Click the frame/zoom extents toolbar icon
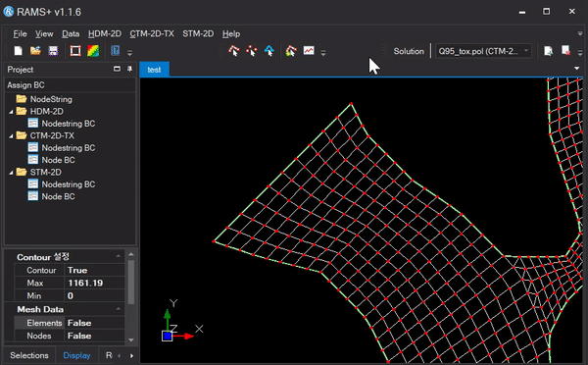The width and height of the screenshot is (588, 365). [x=75, y=51]
